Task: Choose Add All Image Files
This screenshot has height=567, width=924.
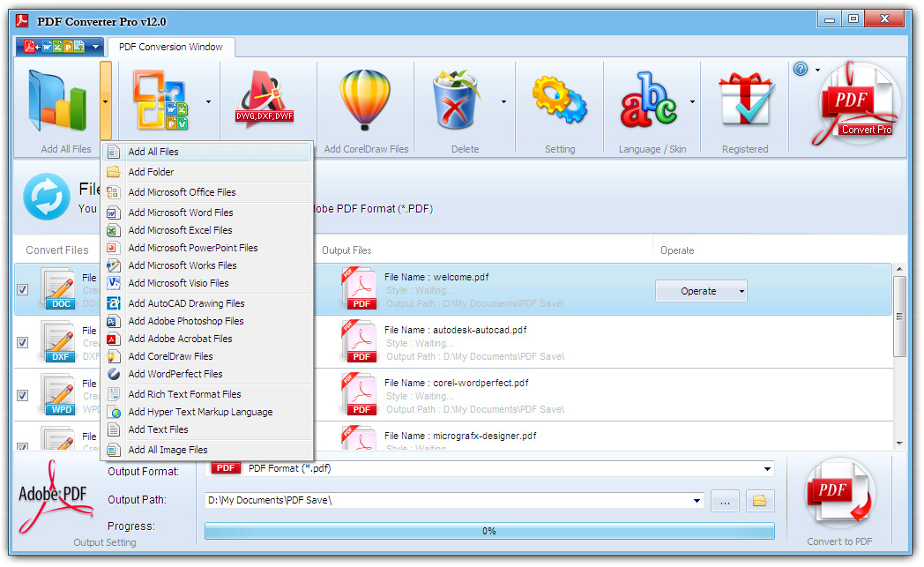Action: tap(207, 449)
